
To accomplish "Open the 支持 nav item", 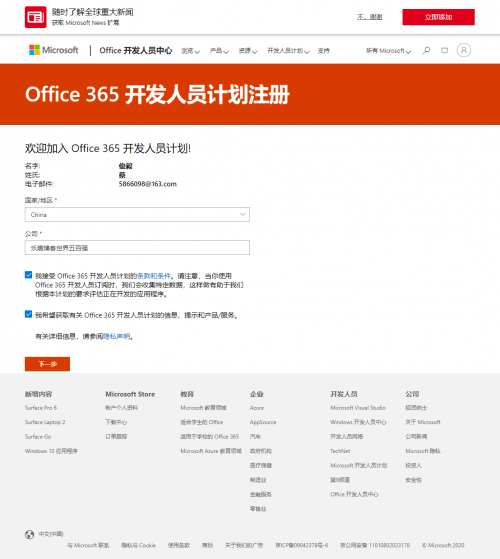I will point(324,51).
